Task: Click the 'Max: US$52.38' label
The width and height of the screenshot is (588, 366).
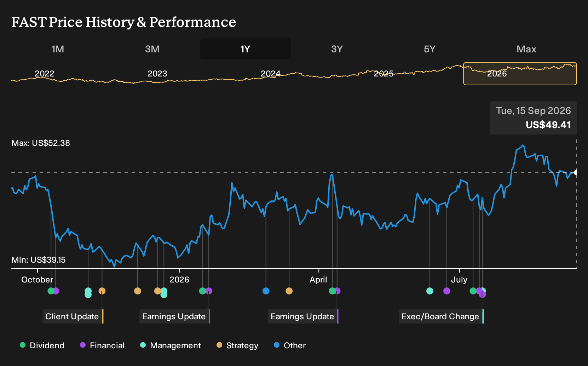Action: tap(41, 143)
